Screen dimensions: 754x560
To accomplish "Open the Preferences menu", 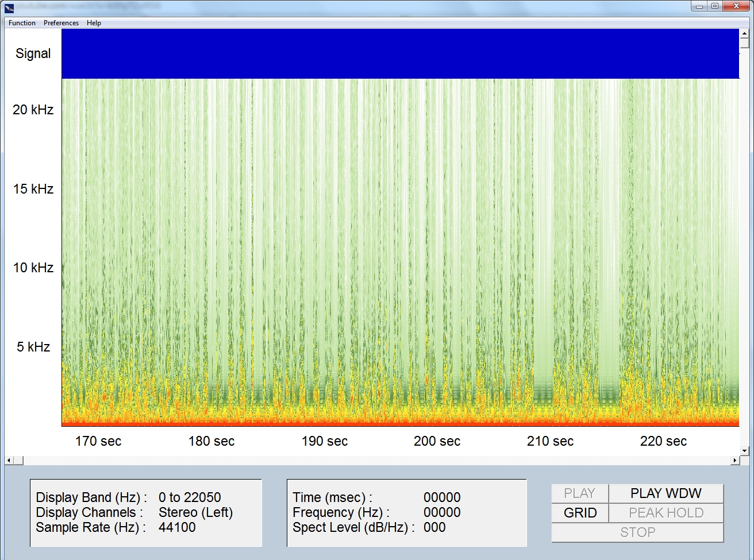I will coord(61,23).
